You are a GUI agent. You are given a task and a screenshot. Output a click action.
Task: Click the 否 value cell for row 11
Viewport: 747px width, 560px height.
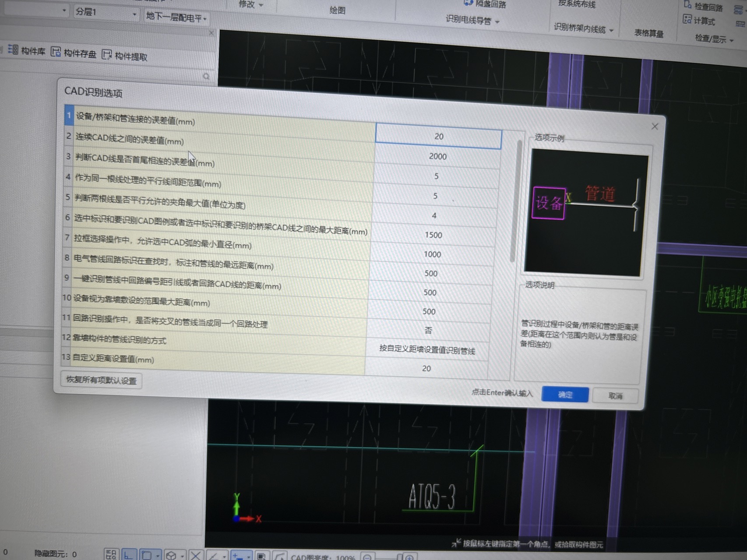pyautogui.click(x=428, y=331)
